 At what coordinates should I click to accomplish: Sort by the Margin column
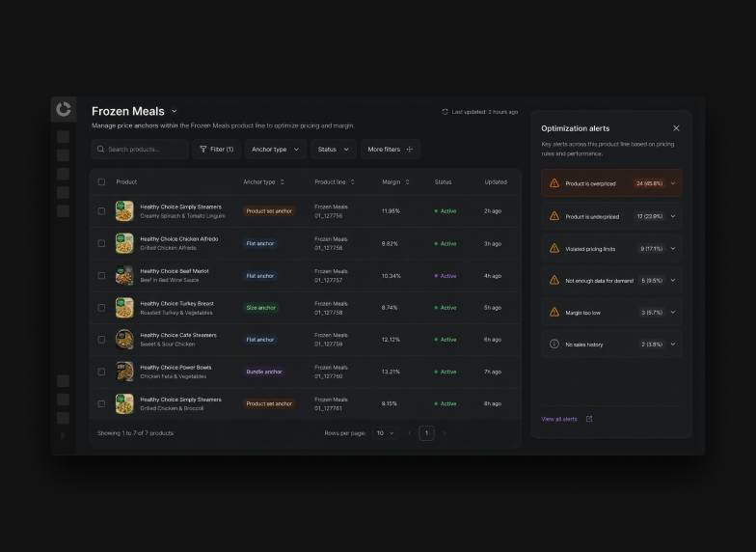pyautogui.click(x=407, y=181)
